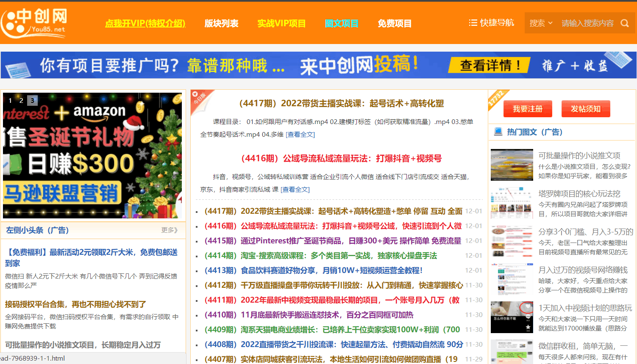Open sidebar title 1天加入中视频计划的思路玩

click(585, 308)
